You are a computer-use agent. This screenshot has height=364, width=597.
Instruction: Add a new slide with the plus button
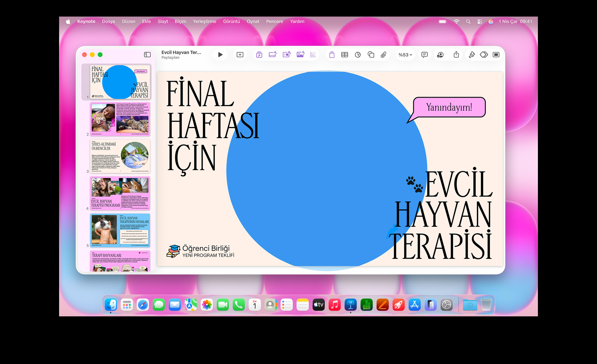pos(240,55)
